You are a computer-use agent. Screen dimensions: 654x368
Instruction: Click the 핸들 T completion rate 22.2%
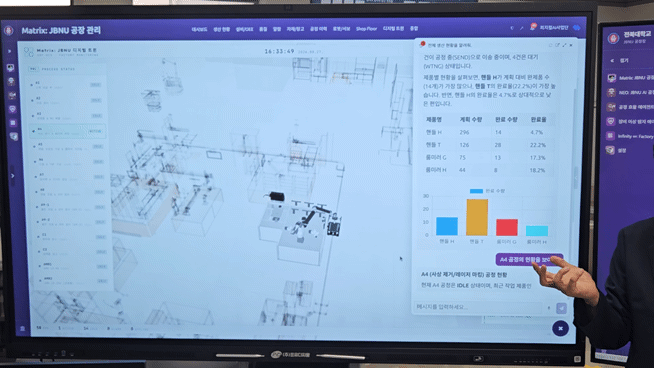tap(538, 145)
